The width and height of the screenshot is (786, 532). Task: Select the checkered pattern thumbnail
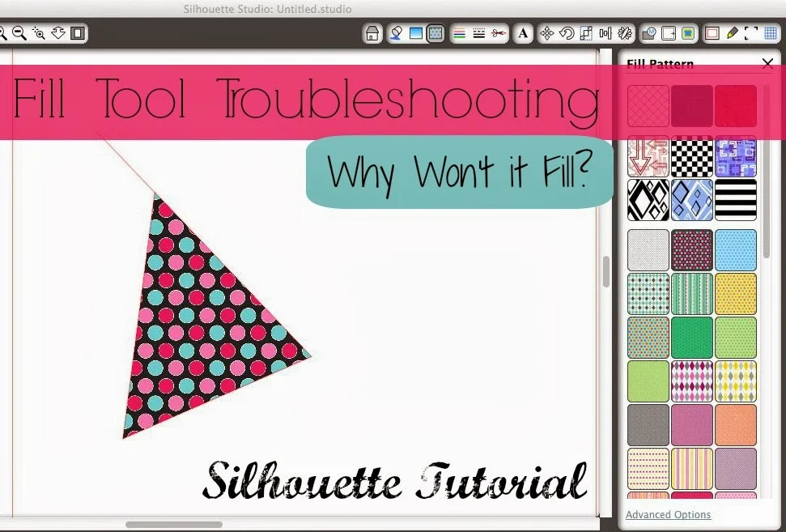click(x=691, y=156)
